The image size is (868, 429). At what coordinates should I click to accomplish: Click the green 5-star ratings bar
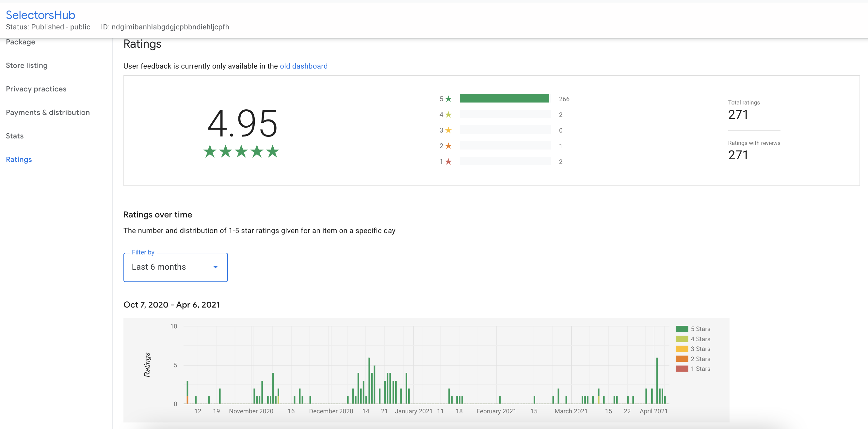504,98
